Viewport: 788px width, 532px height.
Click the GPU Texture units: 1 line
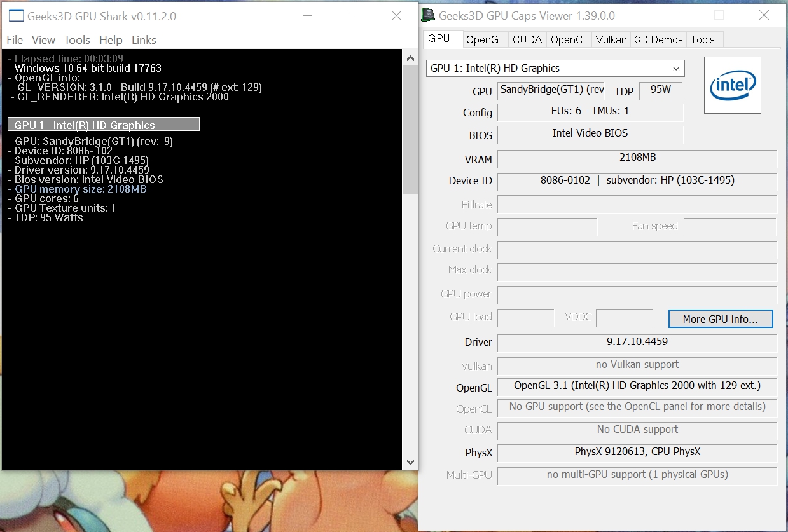pyautogui.click(x=62, y=208)
